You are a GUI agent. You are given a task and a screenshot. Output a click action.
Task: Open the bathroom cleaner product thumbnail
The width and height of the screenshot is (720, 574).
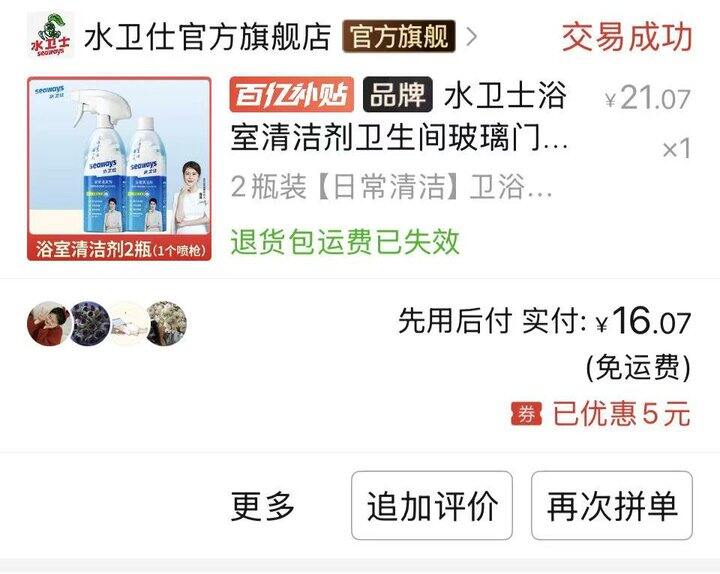[119, 169]
